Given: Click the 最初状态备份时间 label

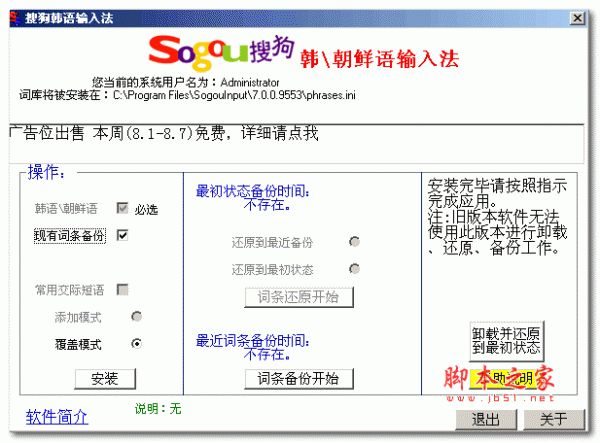Looking at the screenshot, I should pos(253,191).
